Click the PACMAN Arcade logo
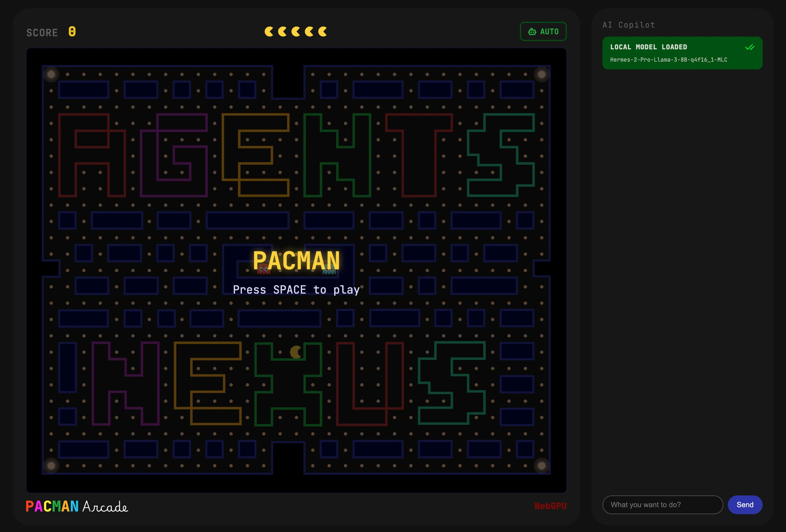This screenshot has height=532, width=786. tap(77, 506)
